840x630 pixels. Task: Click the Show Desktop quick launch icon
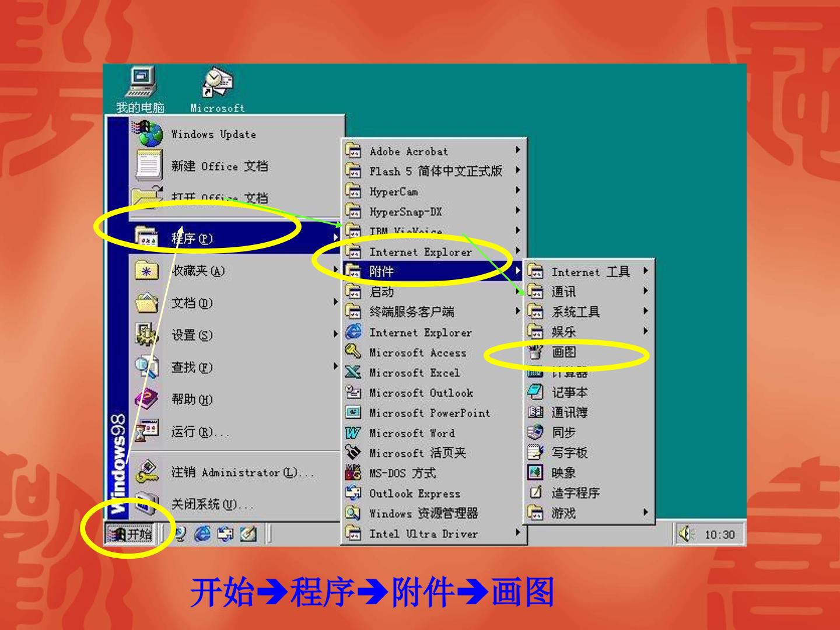coord(248,534)
